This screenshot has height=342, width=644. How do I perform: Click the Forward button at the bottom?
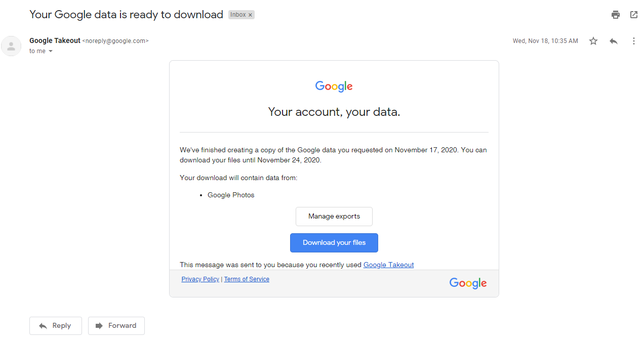click(116, 326)
